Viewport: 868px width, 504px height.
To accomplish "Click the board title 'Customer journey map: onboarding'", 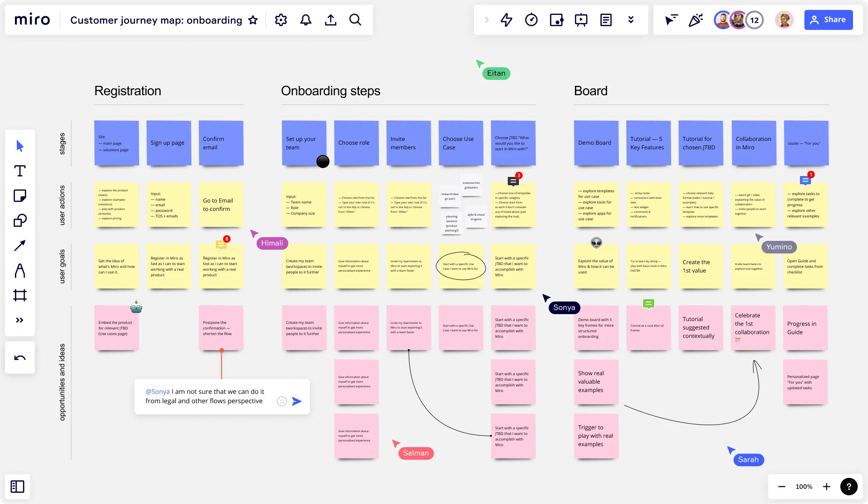I will (x=156, y=20).
